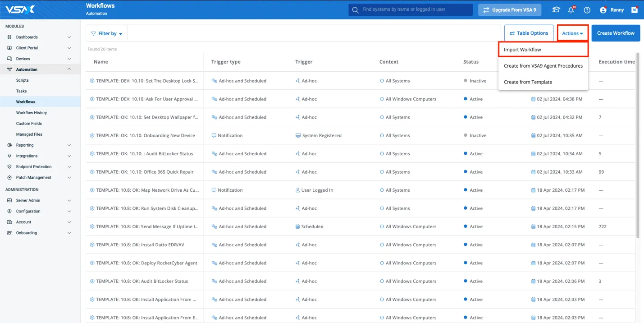Expand the Devices module chevron
Screen dimensions: 644x323
pyautogui.click(x=69, y=59)
